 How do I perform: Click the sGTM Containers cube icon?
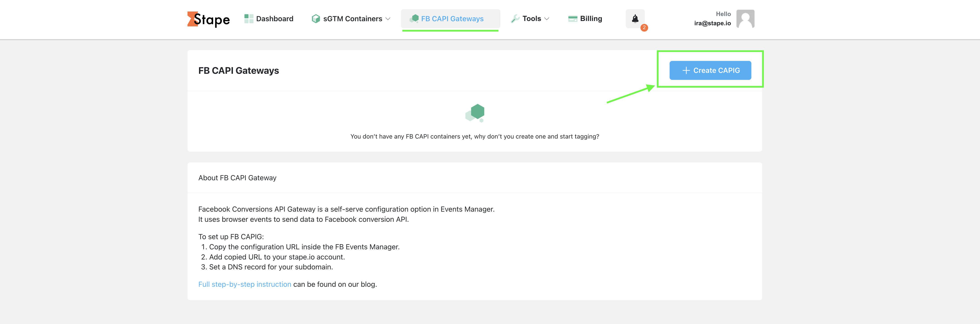[316, 19]
